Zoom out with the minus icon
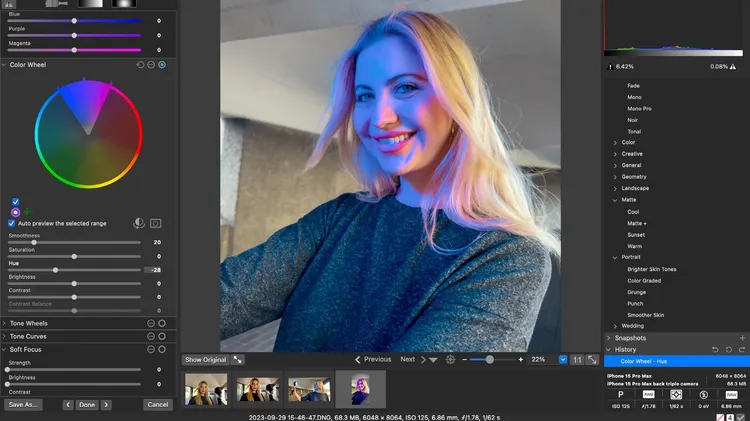 (x=464, y=360)
